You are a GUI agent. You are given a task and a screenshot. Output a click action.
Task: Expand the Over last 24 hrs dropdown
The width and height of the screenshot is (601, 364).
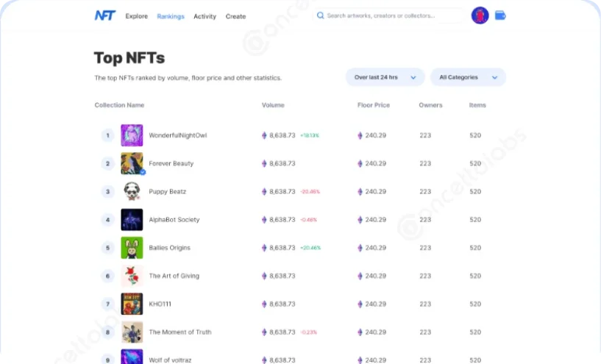pyautogui.click(x=385, y=77)
